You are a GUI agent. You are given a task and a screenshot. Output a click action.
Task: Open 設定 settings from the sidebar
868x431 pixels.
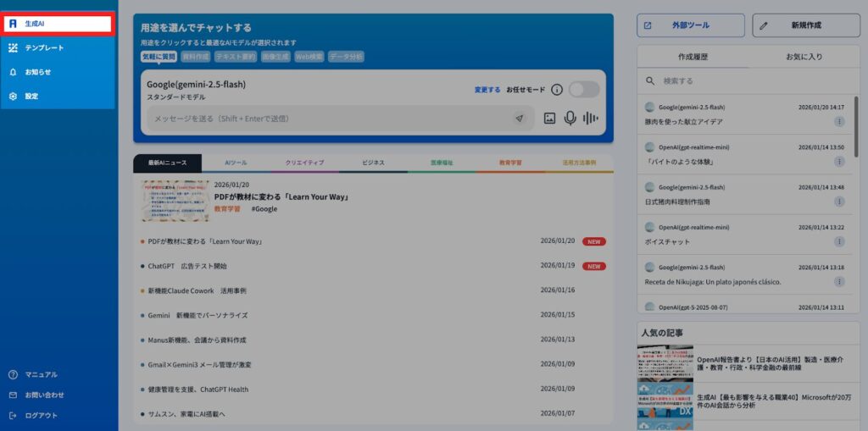click(31, 97)
